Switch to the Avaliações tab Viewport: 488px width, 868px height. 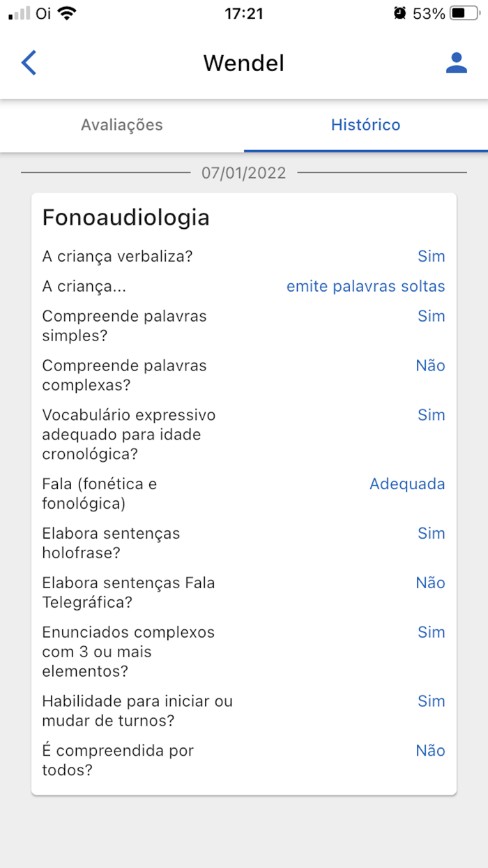[121, 125]
